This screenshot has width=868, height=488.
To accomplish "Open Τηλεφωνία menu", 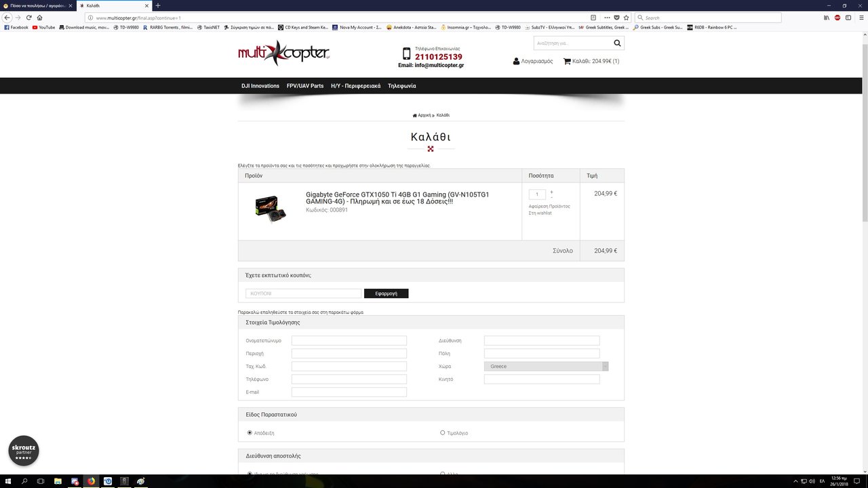I will [401, 86].
